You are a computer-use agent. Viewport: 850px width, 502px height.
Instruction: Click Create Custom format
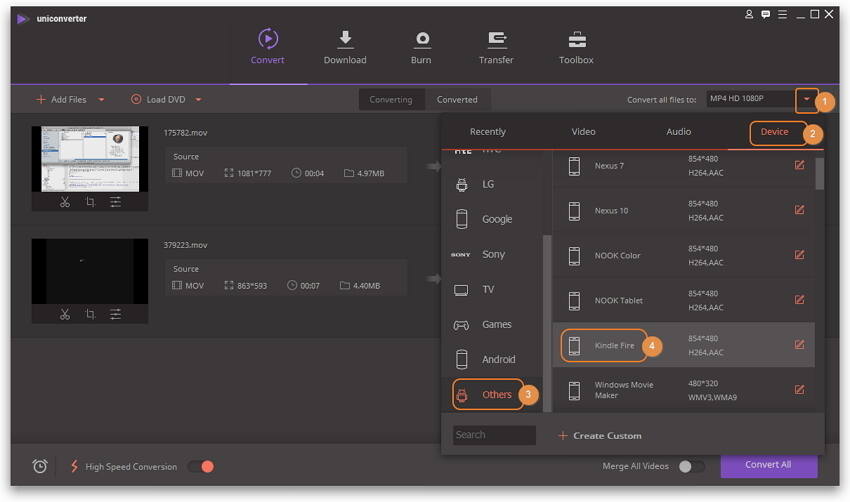coord(600,436)
